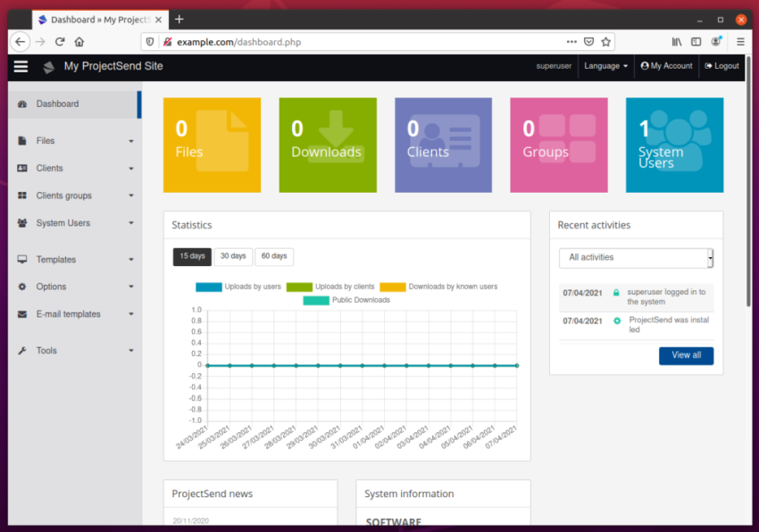This screenshot has width=759, height=532.
Task: Bookmark this page with the star icon
Action: (606, 42)
